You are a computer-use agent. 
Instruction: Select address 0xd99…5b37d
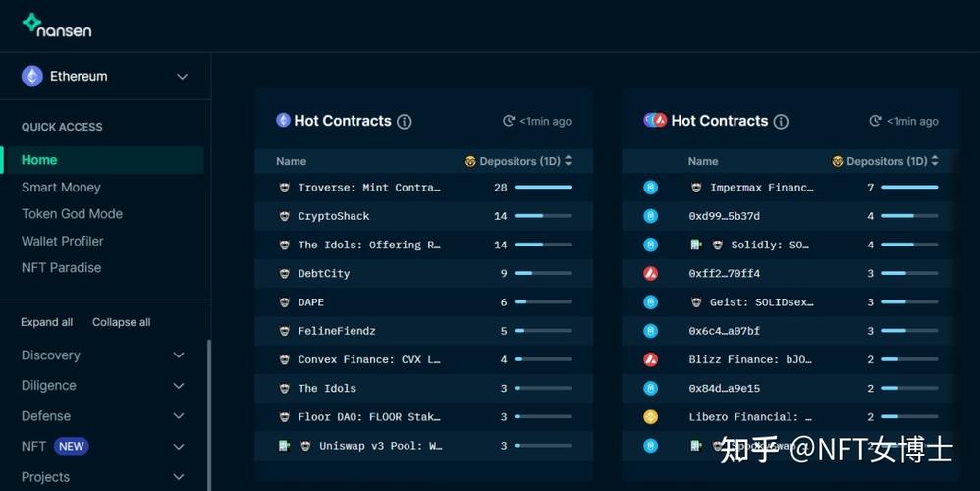[725, 216]
